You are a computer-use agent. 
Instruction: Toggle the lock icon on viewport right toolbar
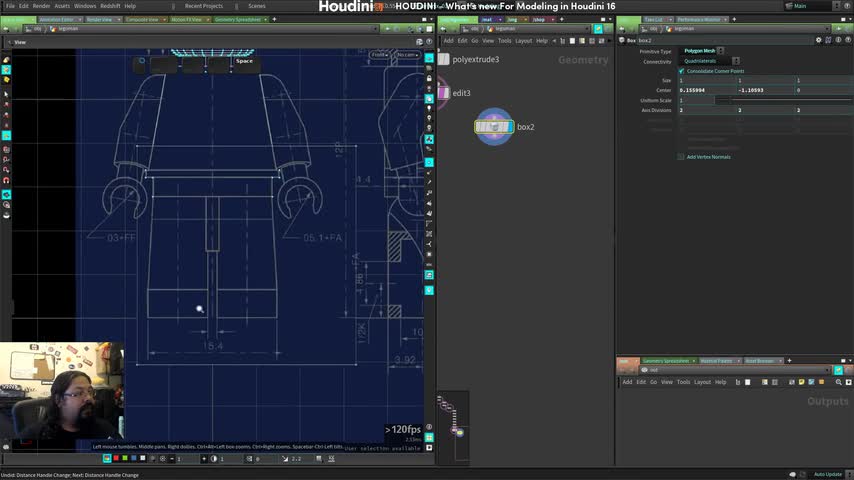point(429,78)
